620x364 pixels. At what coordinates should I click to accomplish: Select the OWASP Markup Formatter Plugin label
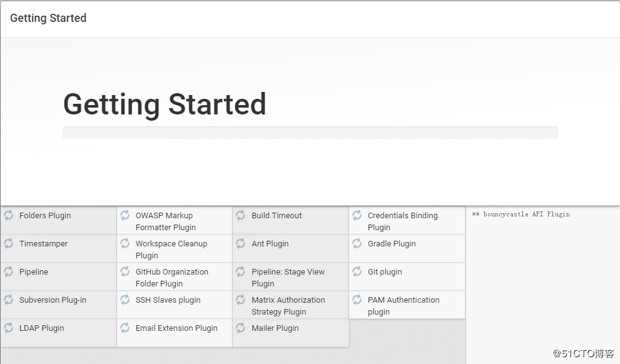[166, 221]
